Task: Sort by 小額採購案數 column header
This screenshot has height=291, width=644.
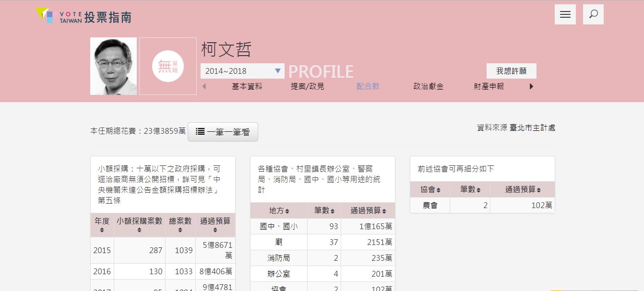Action: pos(140,225)
